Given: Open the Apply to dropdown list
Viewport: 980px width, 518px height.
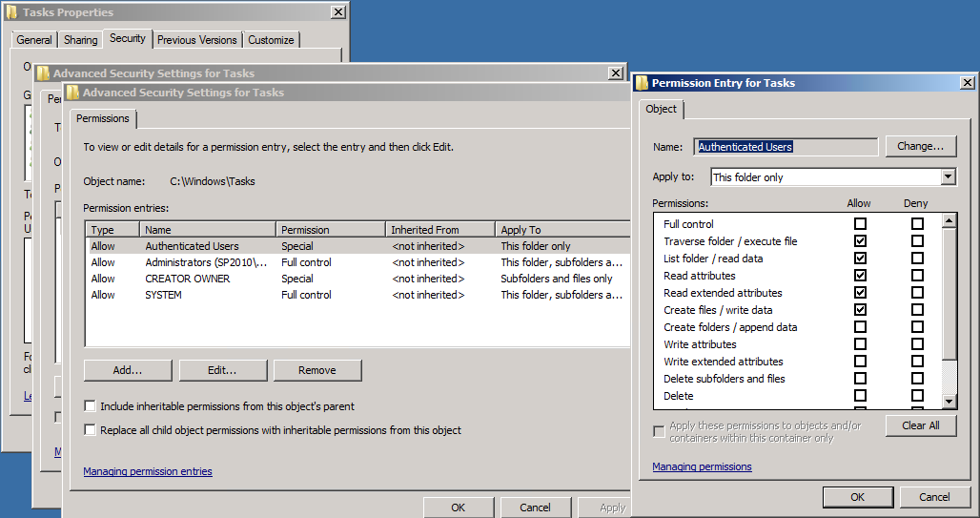Looking at the screenshot, I should (x=948, y=177).
